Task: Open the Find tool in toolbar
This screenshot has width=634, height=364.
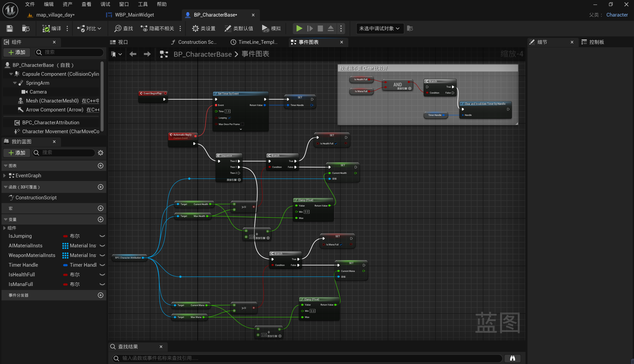Action: coord(124,28)
